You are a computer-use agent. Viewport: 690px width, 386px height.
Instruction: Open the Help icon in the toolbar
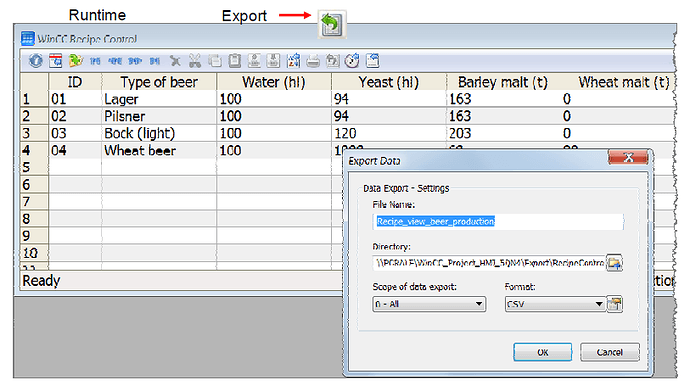36,60
